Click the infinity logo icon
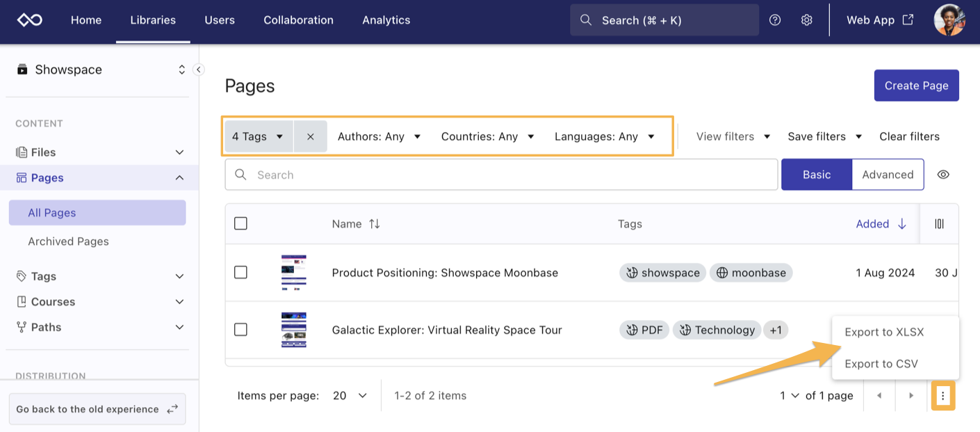980x432 pixels. (x=30, y=20)
